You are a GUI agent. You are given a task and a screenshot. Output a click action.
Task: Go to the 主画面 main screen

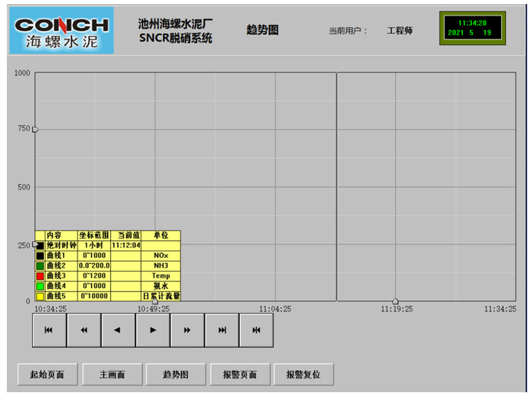click(112, 374)
